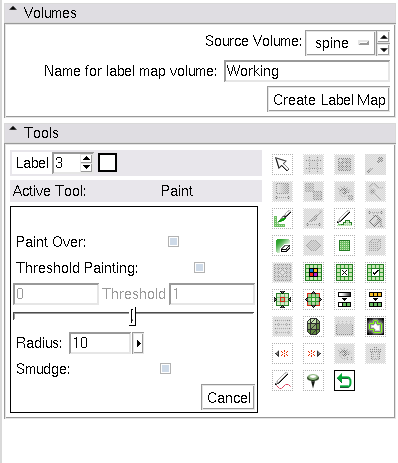Screen dimensions: 398x463
Task: Toggle the Paint Over checkbox
Action: pos(173,241)
